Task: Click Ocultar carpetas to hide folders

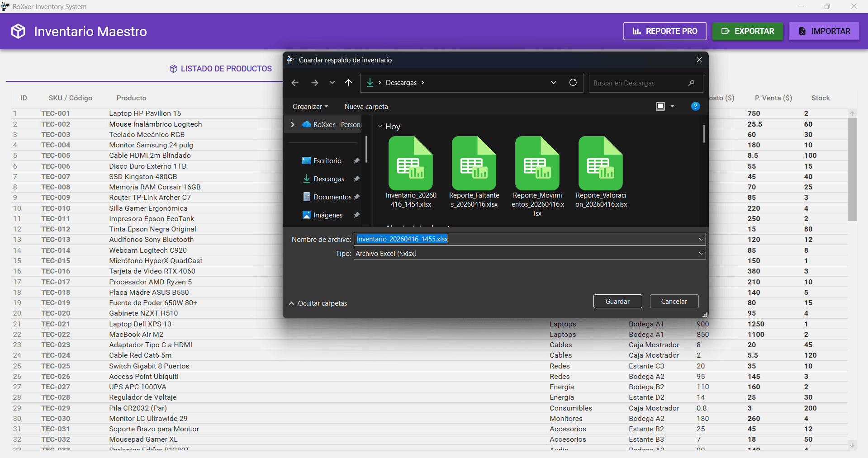Action: tap(318, 303)
